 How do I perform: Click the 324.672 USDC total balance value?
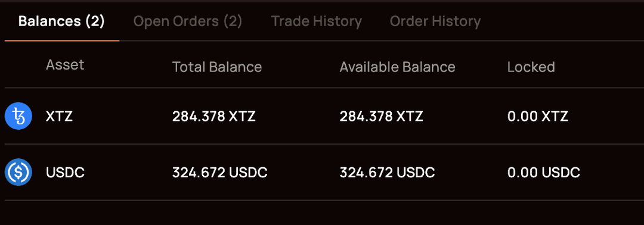click(x=219, y=173)
